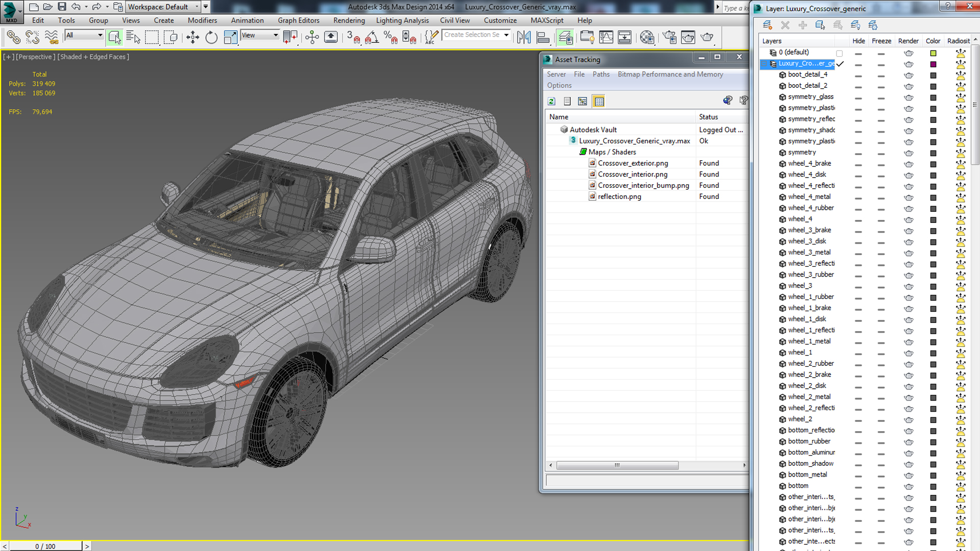Image resolution: width=980 pixels, height=551 pixels.
Task: Click the Align tool icon
Action: [x=543, y=37]
